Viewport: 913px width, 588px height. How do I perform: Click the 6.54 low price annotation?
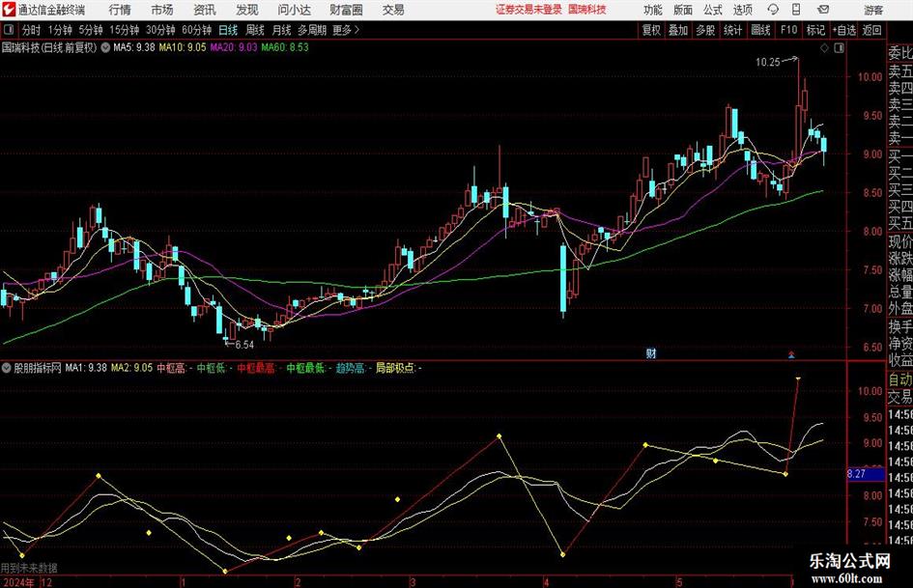244,345
